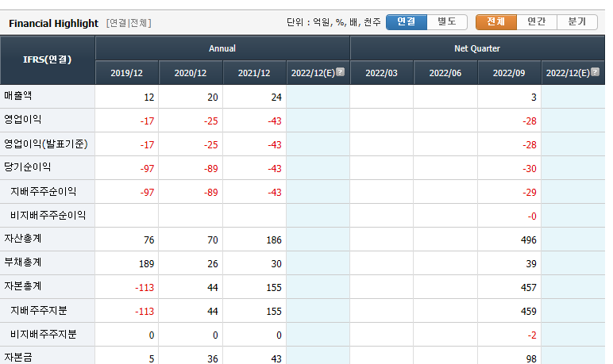The image size is (613, 364).
Task: Select the 자본금 row label
Action: pos(18,358)
